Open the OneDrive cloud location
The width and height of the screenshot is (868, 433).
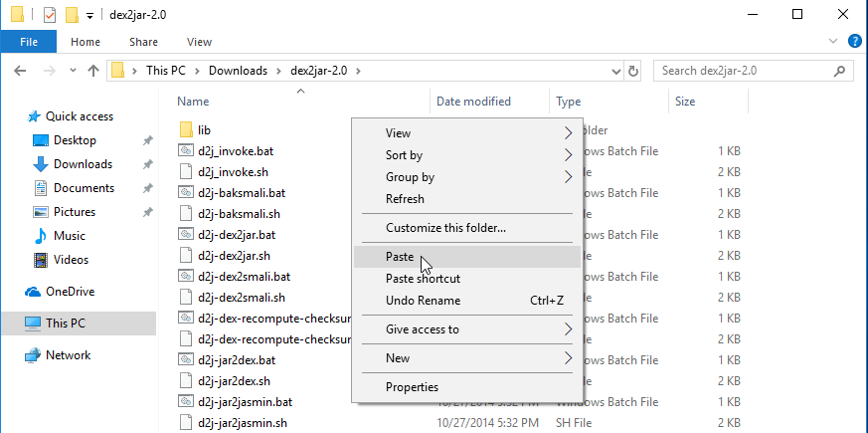(x=72, y=292)
